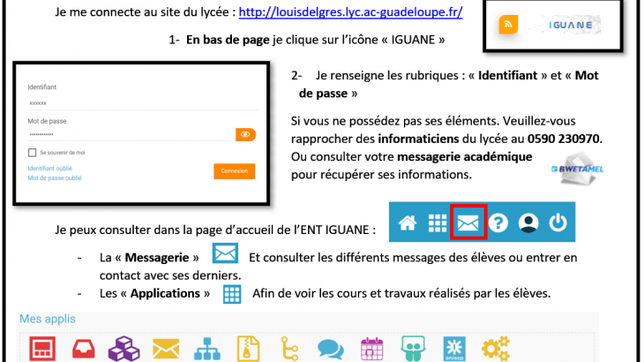Viewport: 644px width, 362px height.
Task: Open the pink calendar app icon
Action: pos(371,348)
